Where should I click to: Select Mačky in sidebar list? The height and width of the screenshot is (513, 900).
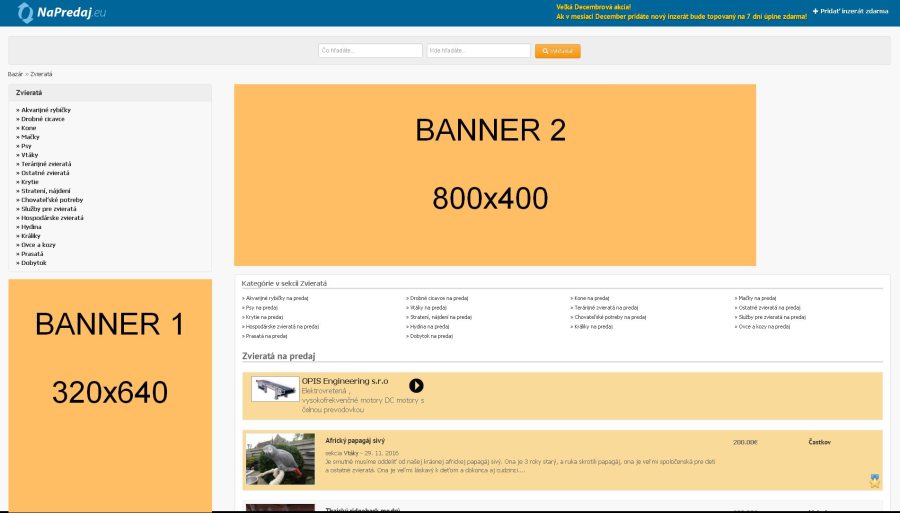pos(30,137)
